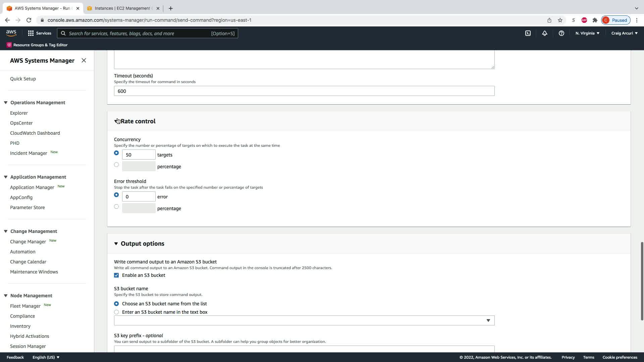Viewport: 644px width, 362px height.
Task: Select Enter an S3 bucket name in text box
Action: tap(116, 312)
